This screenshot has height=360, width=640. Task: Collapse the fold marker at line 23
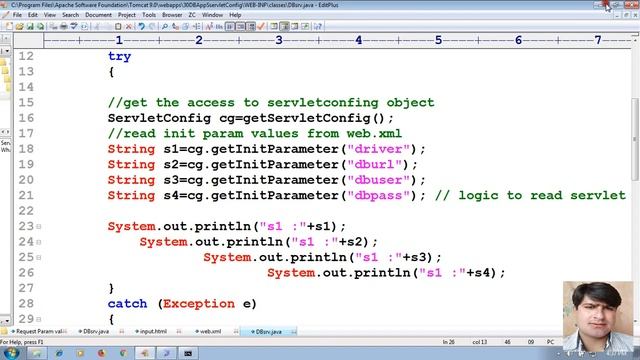pyautogui.click(x=39, y=227)
